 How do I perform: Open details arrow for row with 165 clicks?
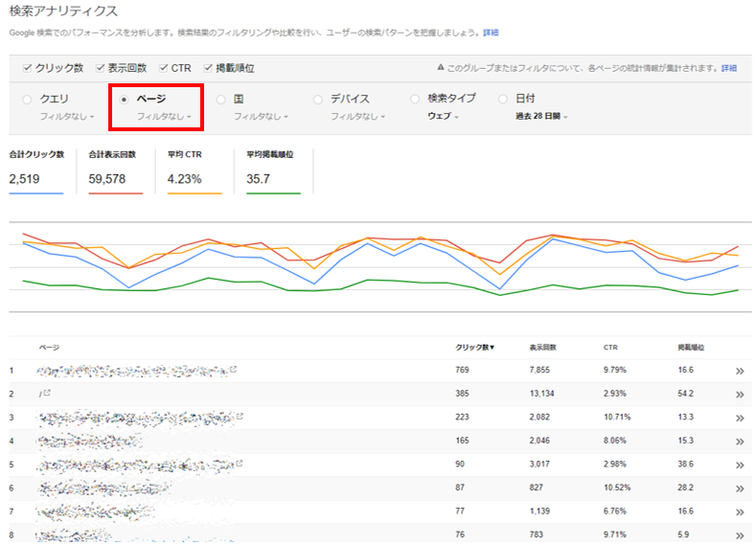[x=740, y=442]
